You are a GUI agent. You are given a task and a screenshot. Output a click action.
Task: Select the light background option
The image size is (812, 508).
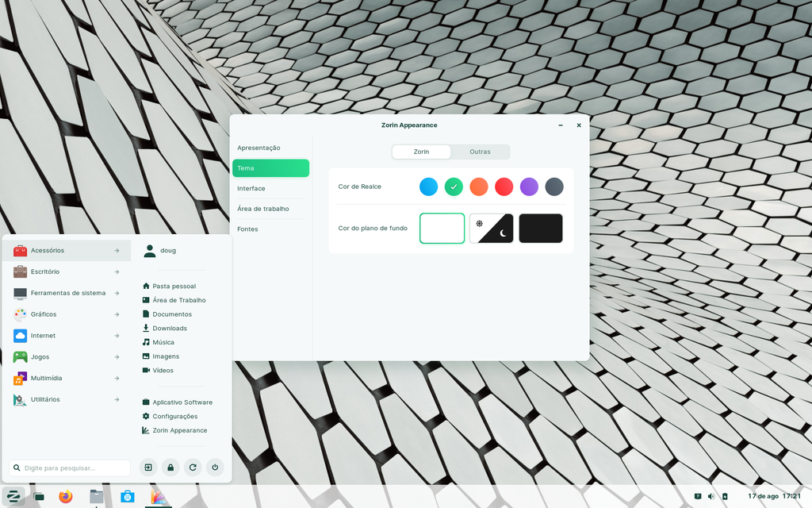(x=442, y=228)
